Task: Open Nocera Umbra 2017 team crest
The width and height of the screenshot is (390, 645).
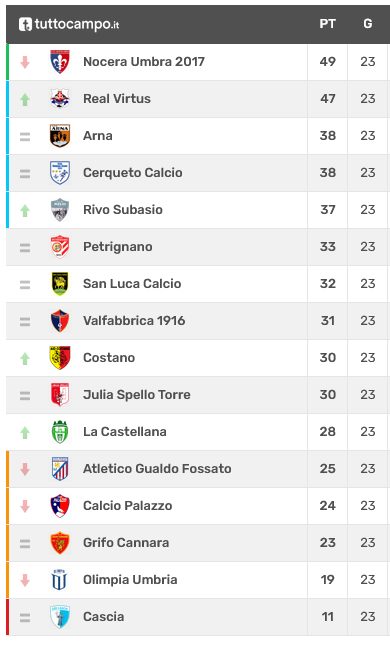Action: click(x=60, y=62)
